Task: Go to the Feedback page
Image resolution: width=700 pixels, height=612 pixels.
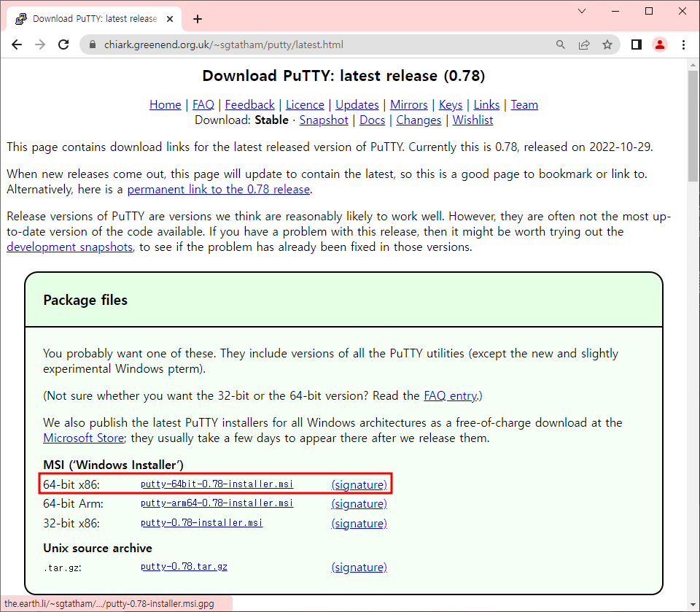Action: click(249, 104)
